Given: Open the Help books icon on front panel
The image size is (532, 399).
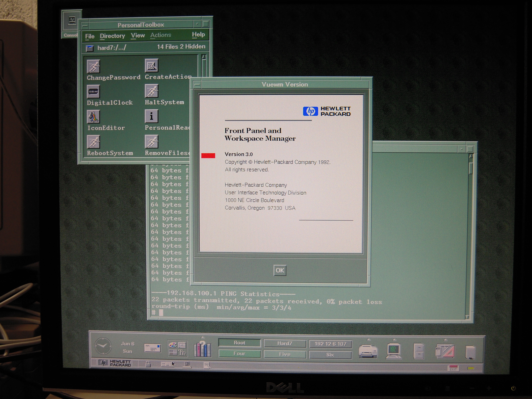Looking at the screenshot, I should click(203, 349).
